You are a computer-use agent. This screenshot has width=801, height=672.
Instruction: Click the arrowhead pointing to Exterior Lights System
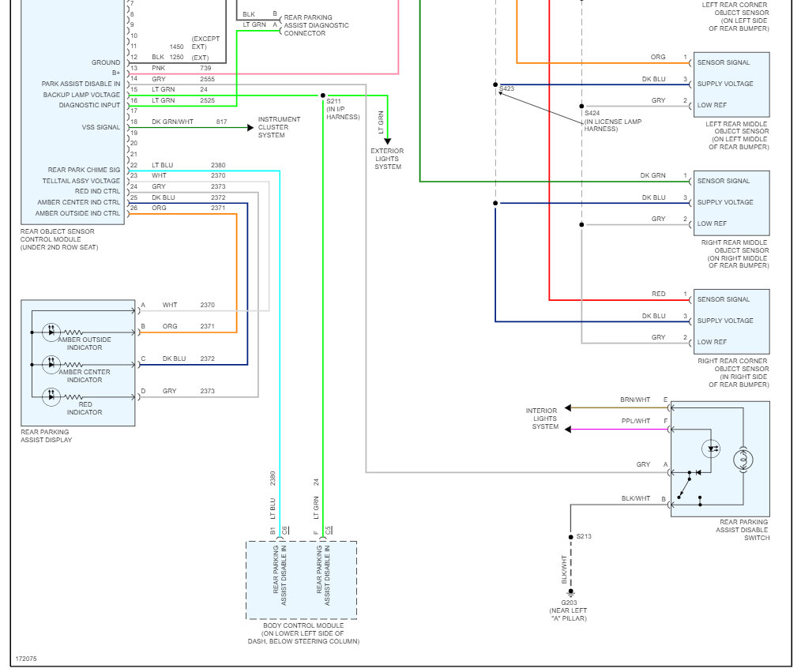388,141
